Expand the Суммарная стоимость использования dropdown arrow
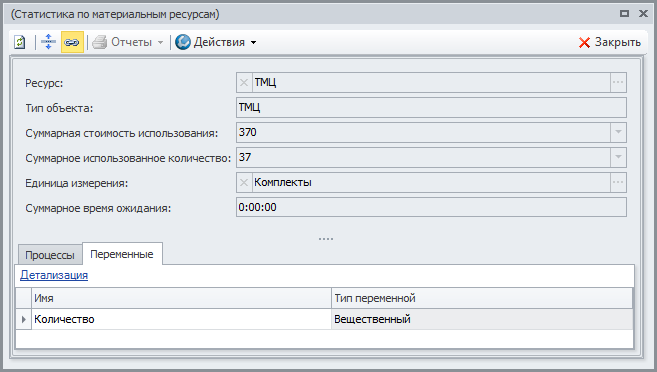The height and width of the screenshot is (372, 657). [618, 132]
